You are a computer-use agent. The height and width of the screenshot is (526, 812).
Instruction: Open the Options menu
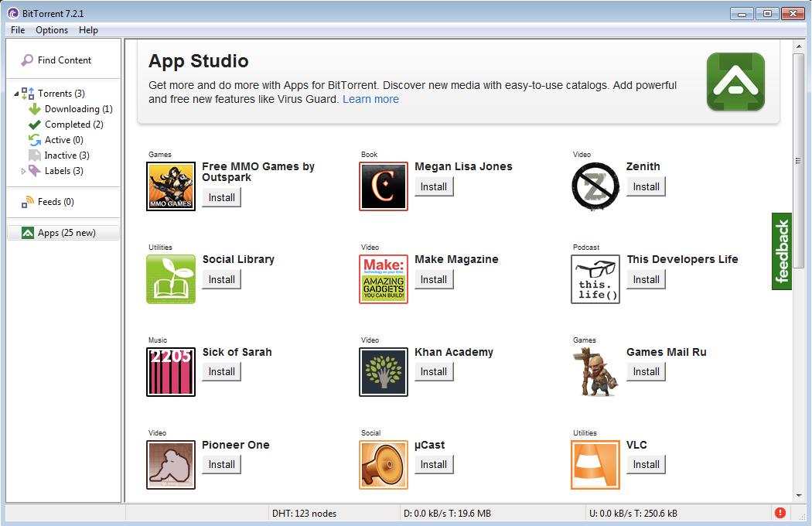(x=52, y=30)
